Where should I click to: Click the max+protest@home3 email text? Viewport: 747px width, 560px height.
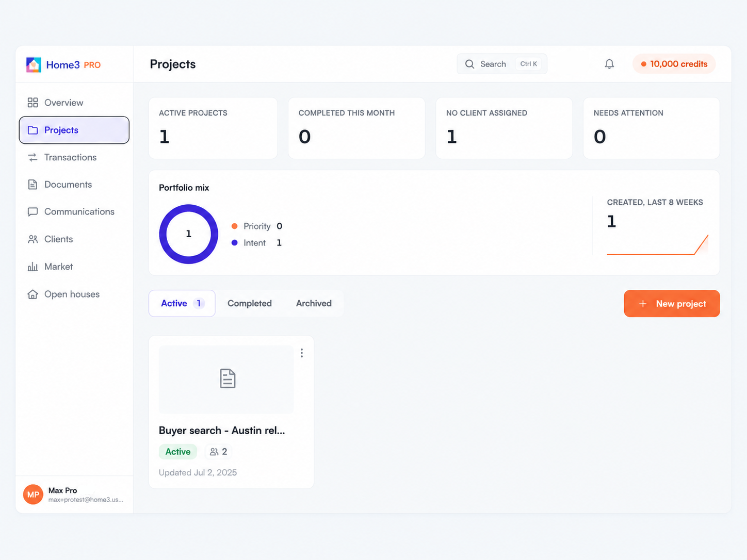86,500
